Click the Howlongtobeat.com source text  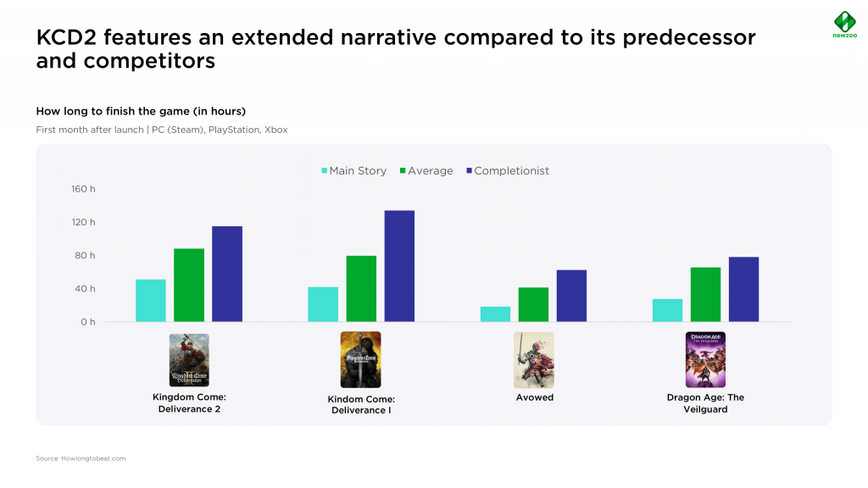click(81, 458)
